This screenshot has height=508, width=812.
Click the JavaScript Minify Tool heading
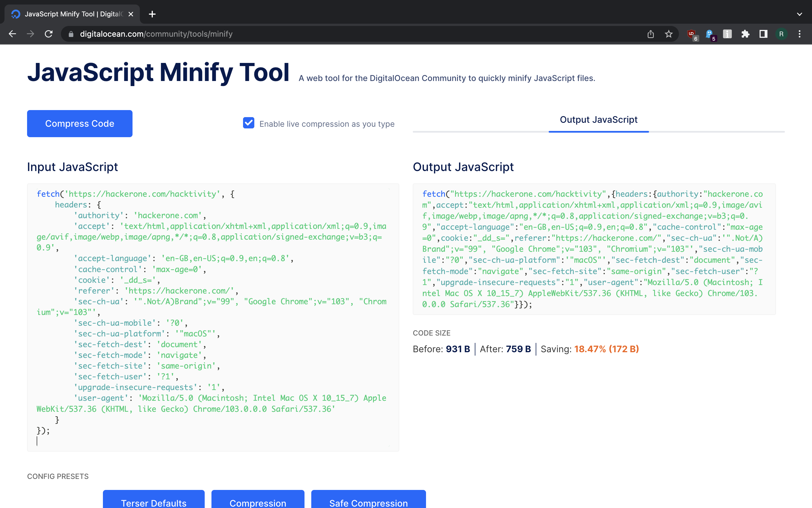[158, 72]
